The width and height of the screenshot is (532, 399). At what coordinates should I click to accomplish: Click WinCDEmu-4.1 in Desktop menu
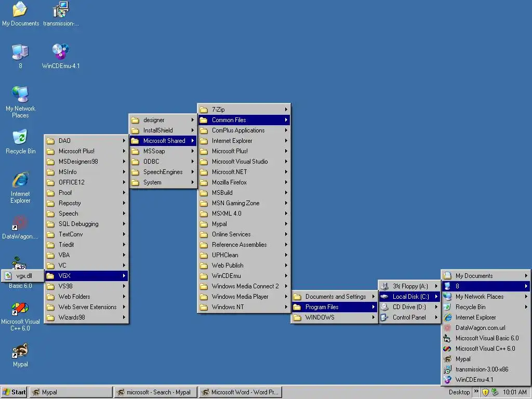click(x=486, y=380)
